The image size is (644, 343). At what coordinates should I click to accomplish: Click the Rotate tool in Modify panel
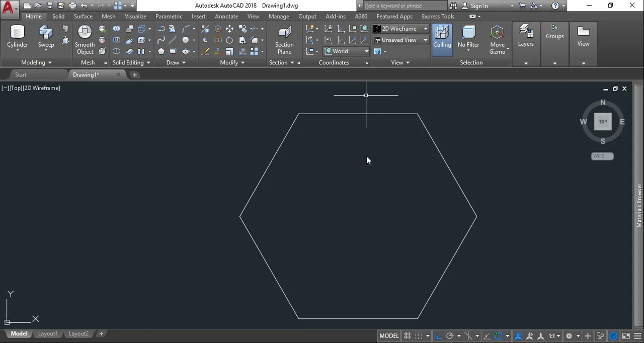[x=229, y=40]
